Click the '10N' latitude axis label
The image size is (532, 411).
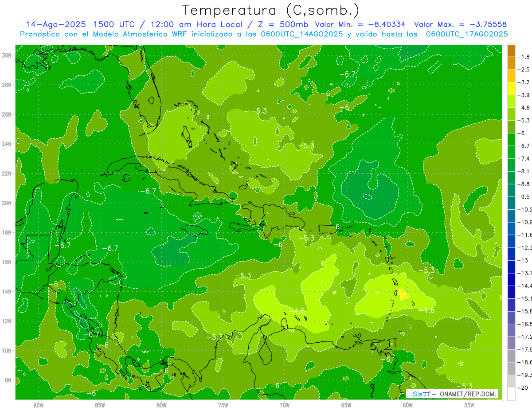pyautogui.click(x=7, y=350)
